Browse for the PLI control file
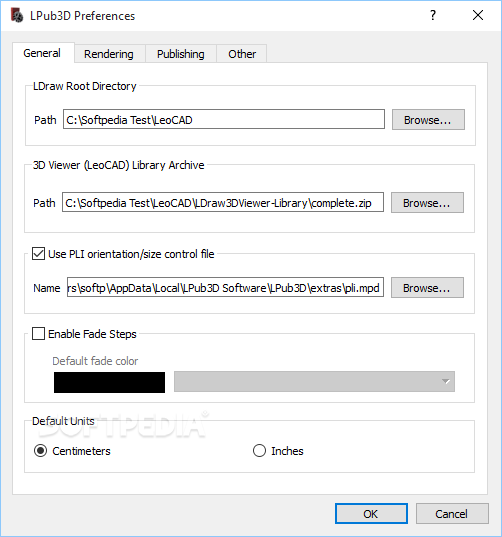 (x=427, y=288)
